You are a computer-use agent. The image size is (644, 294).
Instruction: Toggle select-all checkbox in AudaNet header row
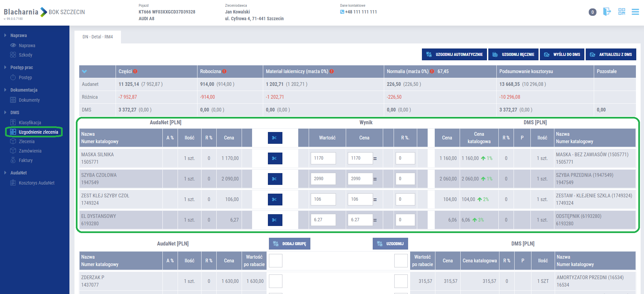pos(275,261)
